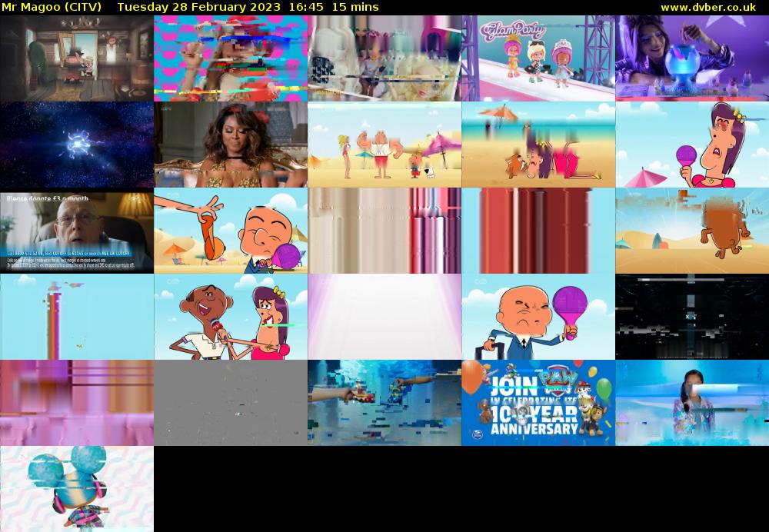Open the wooden cabin interior thumbnail
Image resolution: width=769 pixels, height=532 pixels.
77,58
